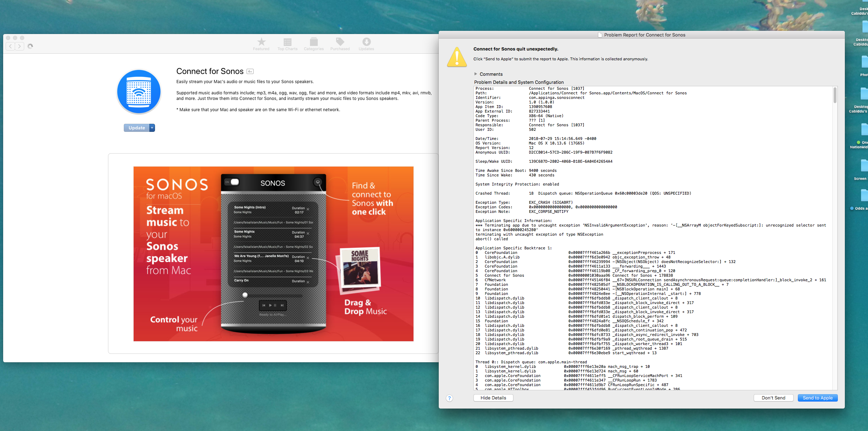Click the 'Exception Note:' row
This screenshot has height=431, width=868.
coord(522,211)
